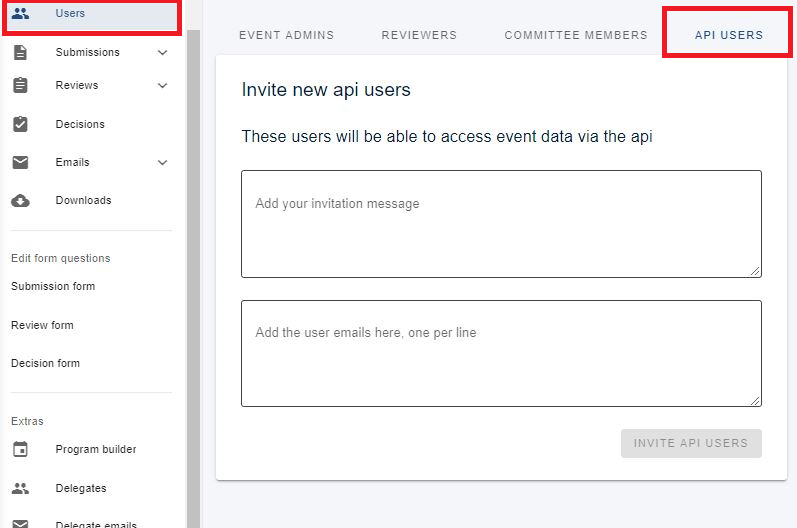Click the Invite API Users button
Image resolution: width=797 pixels, height=528 pixels.
click(691, 443)
